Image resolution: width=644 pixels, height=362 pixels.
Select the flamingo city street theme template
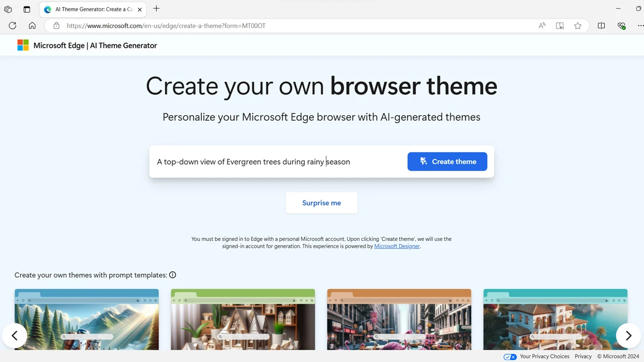[x=399, y=320]
